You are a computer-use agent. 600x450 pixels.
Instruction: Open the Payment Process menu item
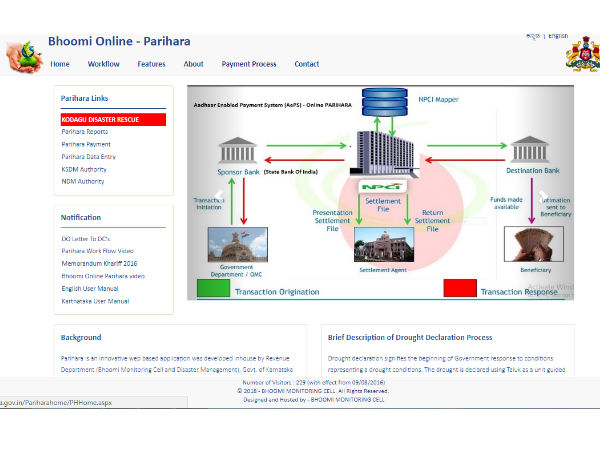coord(249,64)
